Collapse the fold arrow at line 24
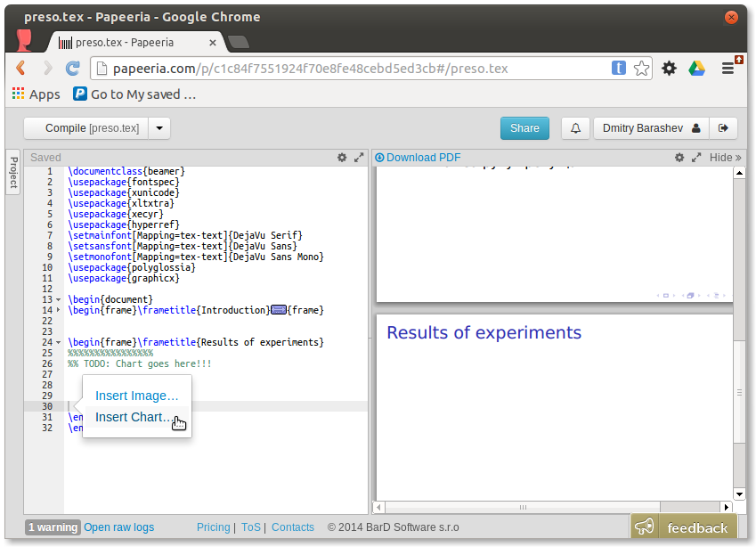 click(59, 342)
